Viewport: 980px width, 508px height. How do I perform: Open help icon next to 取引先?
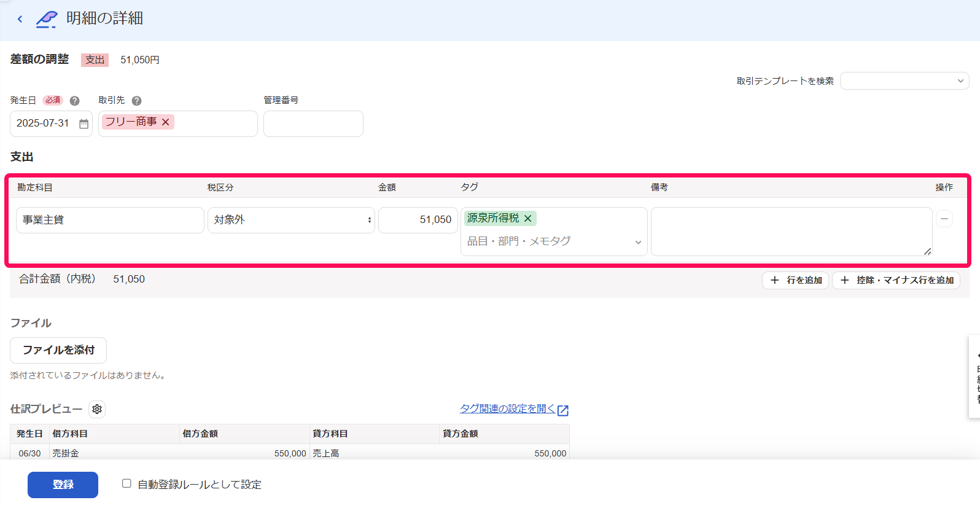(x=136, y=101)
